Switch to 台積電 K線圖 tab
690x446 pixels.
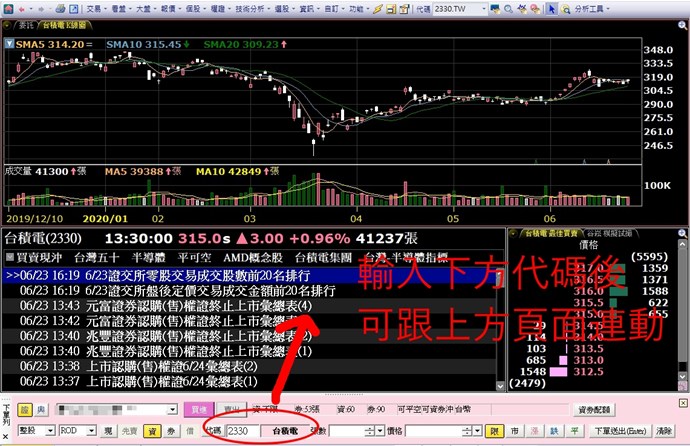64,26
